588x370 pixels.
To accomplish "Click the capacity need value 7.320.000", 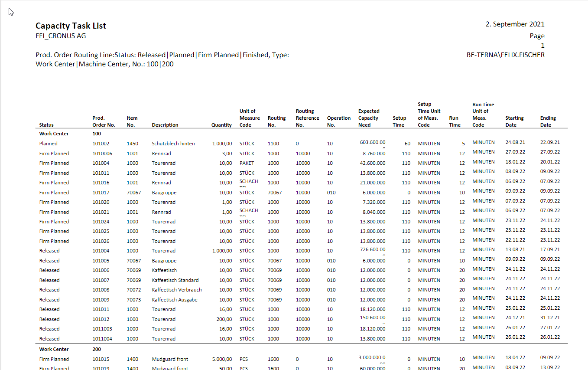I will pos(374,202).
